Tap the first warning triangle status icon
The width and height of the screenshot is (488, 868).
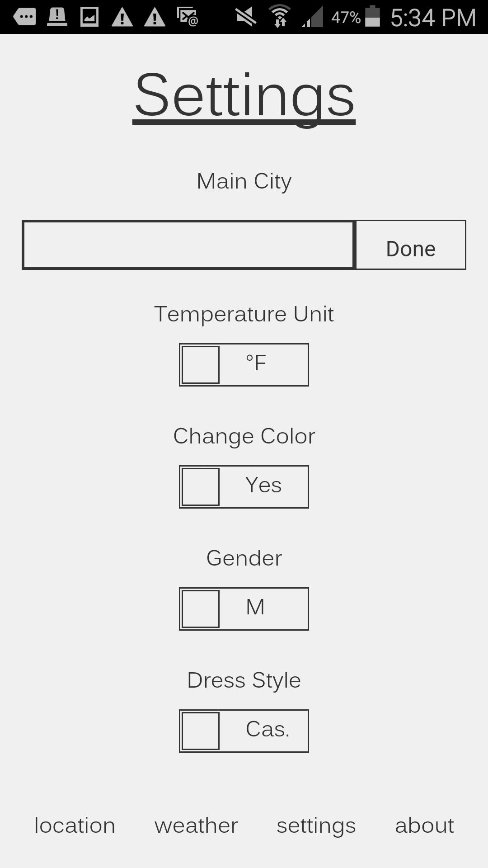click(x=122, y=18)
